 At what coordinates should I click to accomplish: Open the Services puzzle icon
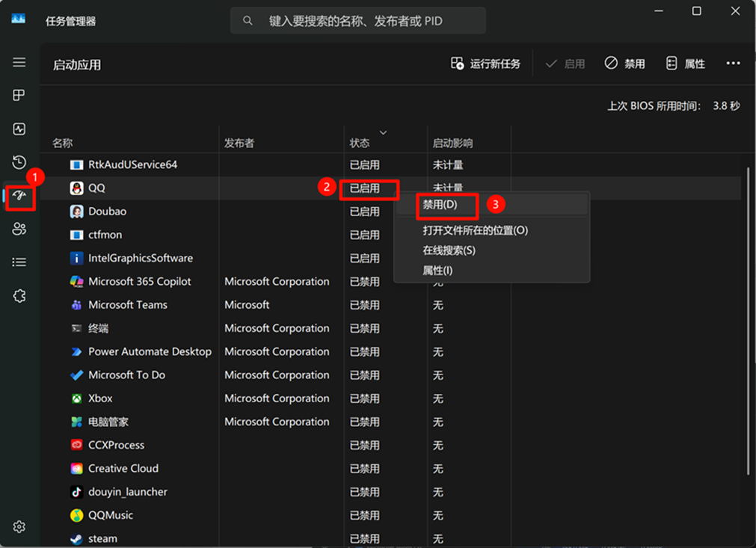19,296
